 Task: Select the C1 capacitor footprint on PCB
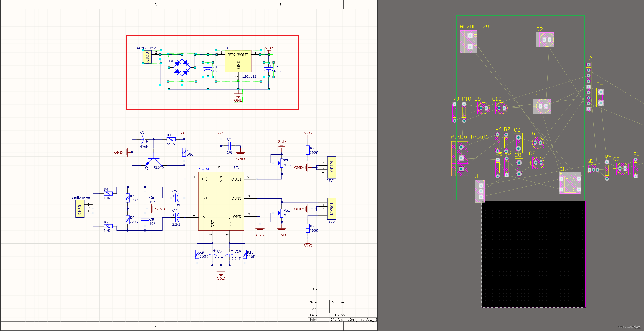[541, 106]
